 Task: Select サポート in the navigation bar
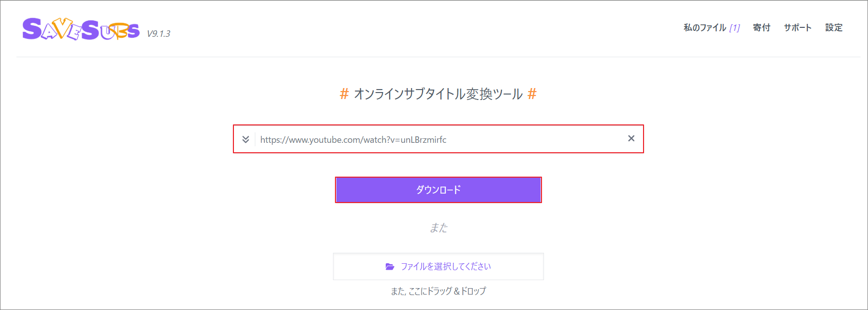797,28
